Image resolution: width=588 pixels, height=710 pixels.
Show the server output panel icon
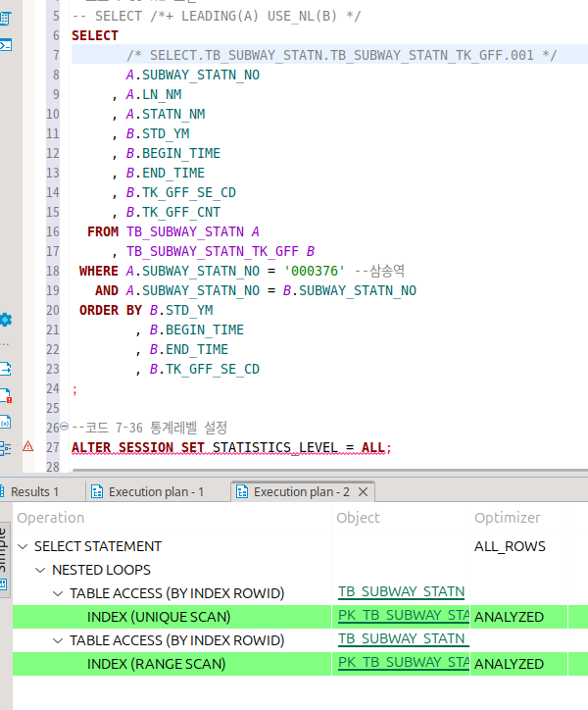point(5,370)
